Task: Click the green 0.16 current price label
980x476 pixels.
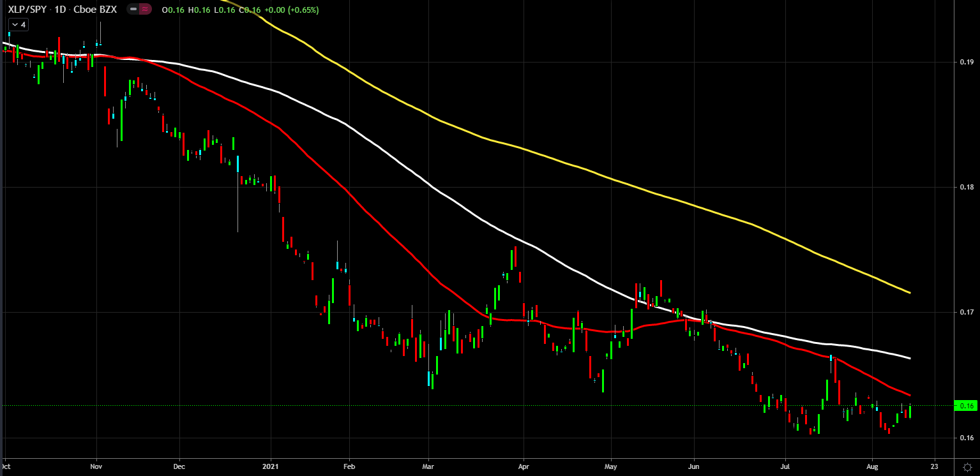Action: coord(966,405)
